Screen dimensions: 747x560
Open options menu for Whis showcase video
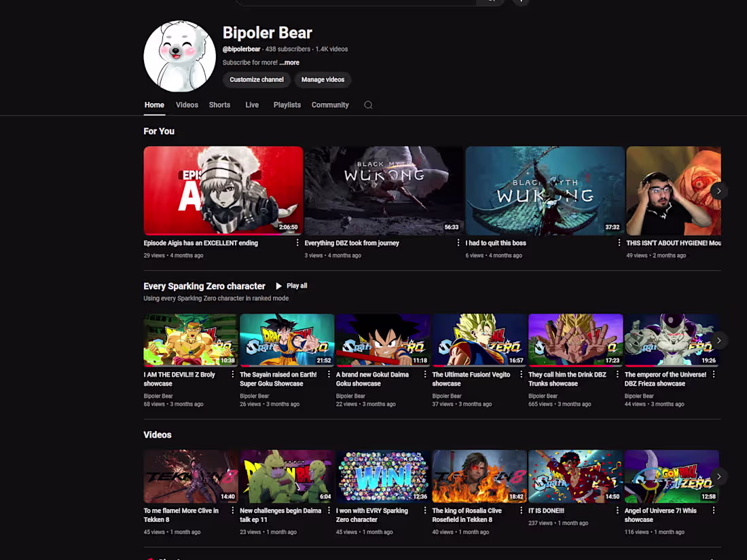click(714, 510)
